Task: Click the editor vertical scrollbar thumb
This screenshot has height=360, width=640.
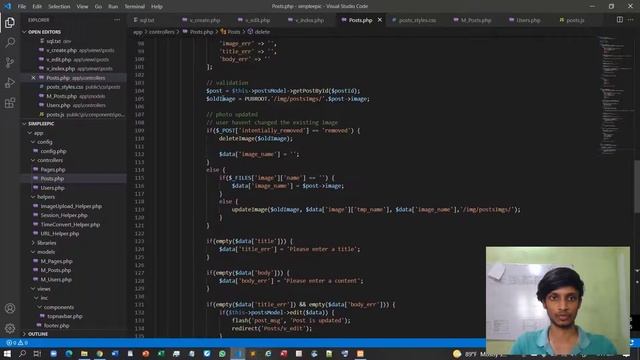Action: [x=637, y=186]
